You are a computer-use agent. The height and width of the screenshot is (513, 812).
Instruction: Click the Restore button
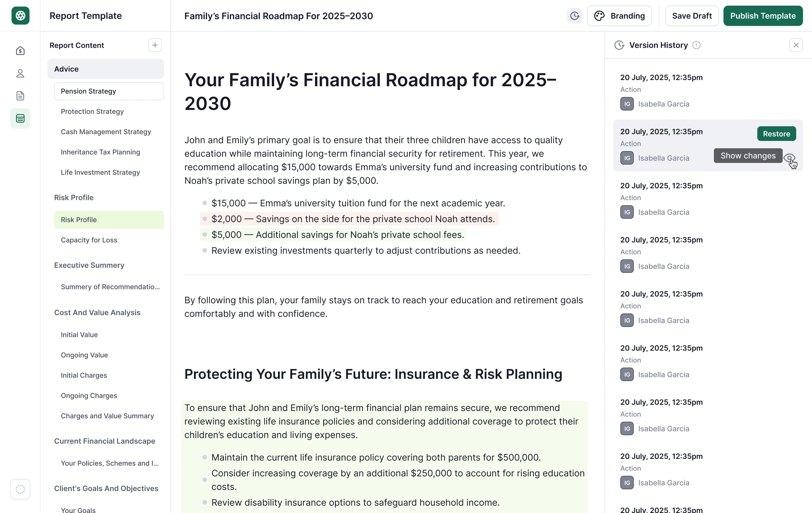[776, 134]
